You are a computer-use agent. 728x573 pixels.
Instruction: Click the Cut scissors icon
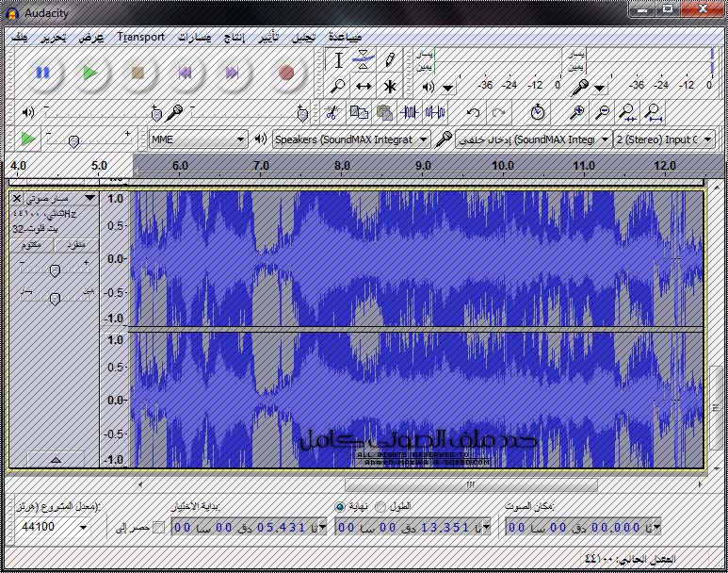[332, 112]
